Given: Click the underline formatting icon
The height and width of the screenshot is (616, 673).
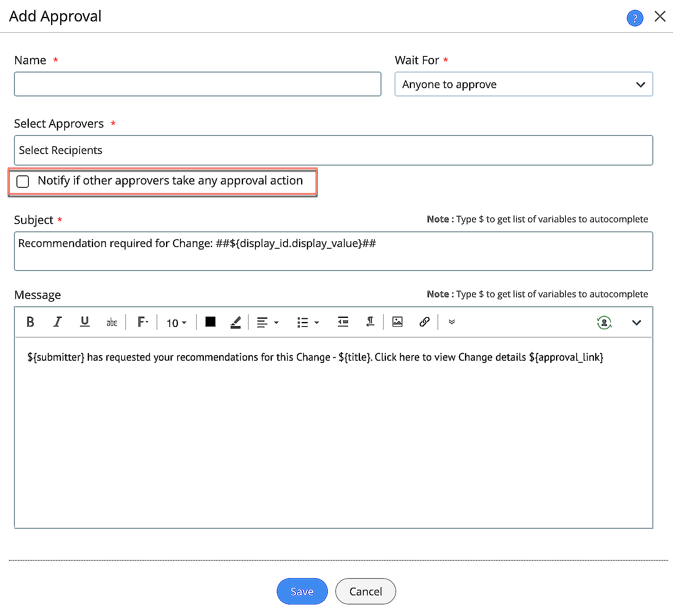Looking at the screenshot, I should pos(85,322).
